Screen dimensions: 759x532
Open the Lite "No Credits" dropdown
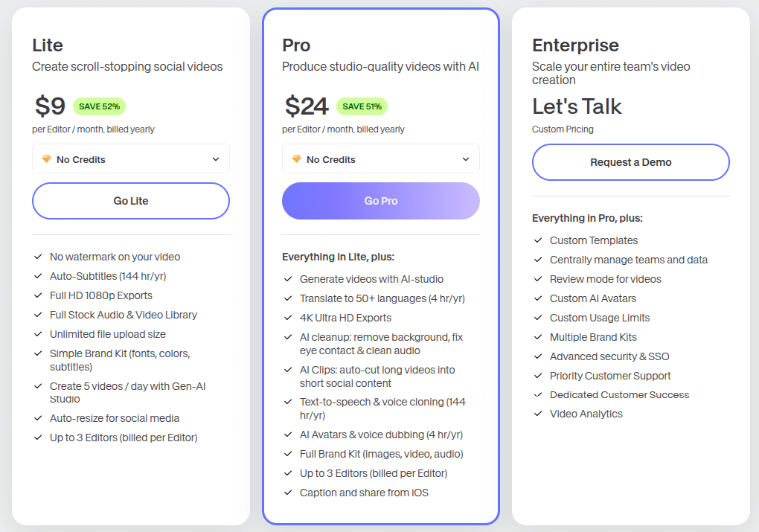[130, 158]
